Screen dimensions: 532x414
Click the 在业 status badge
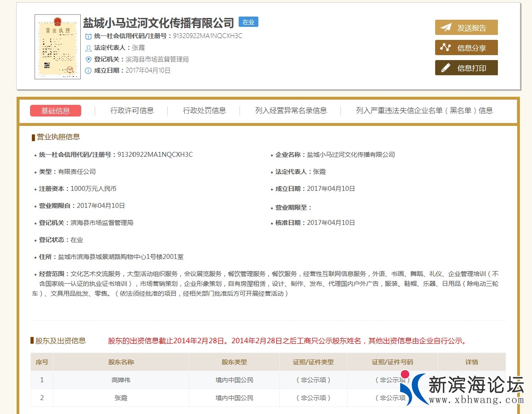click(249, 22)
